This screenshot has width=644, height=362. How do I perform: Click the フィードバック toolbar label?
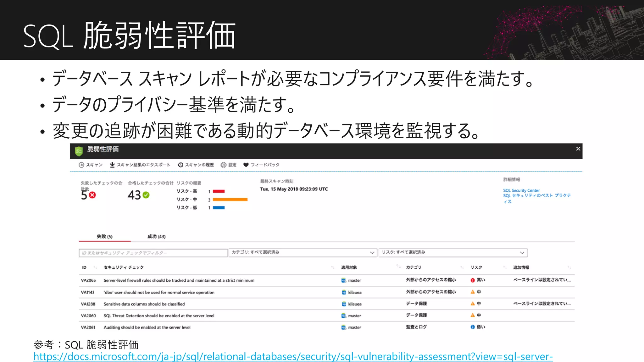tap(265, 165)
